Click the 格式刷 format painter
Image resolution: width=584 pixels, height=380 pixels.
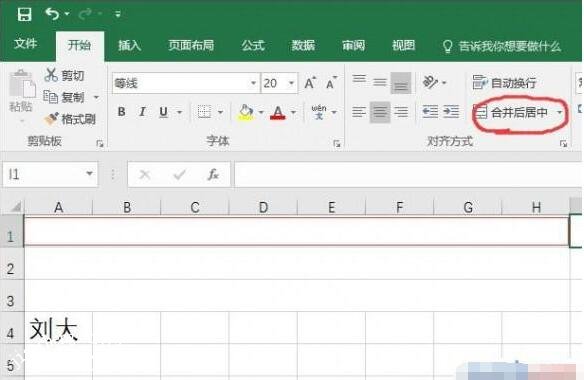click(70, 119)
